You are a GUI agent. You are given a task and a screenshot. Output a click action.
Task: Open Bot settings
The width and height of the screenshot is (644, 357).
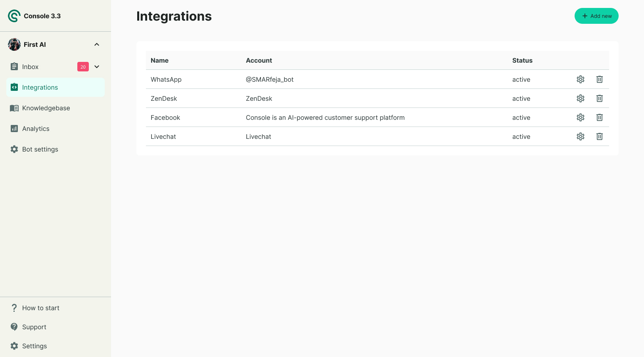[40, 149]
